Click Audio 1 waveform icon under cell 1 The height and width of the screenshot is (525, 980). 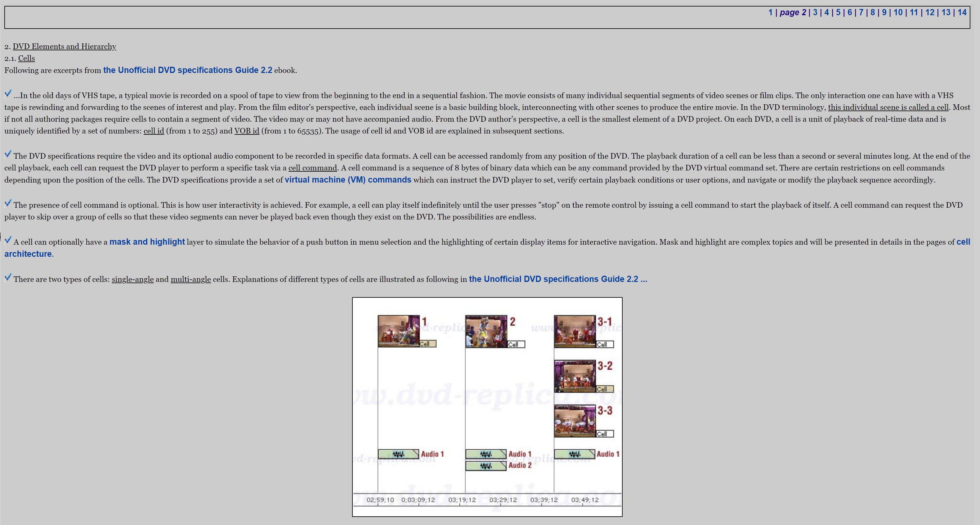pos(398,454)
